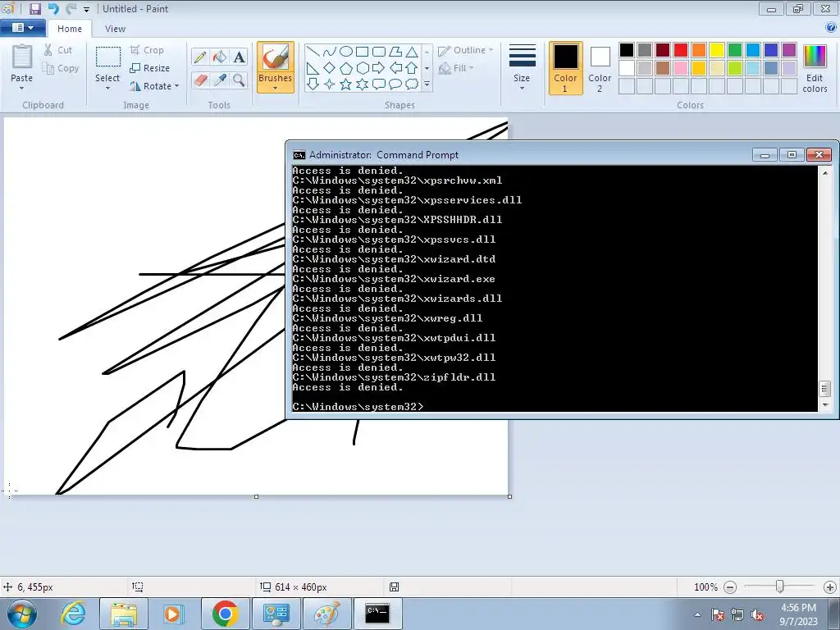This screenshot has height=630, width=840.
Task: Choose the Diamond shape
Action: (330, 68)
